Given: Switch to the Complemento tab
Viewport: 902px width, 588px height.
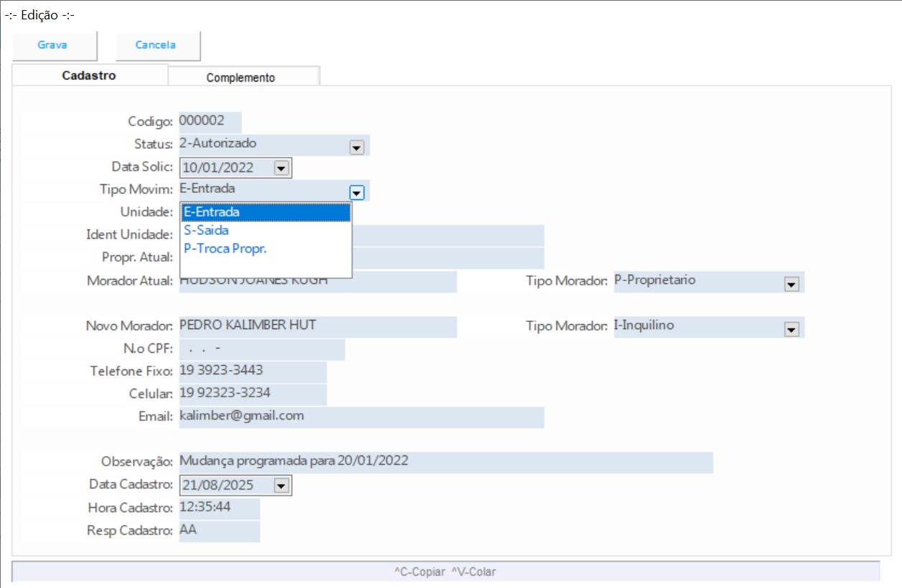Looking at the screenshot, I should pos(240,77).
